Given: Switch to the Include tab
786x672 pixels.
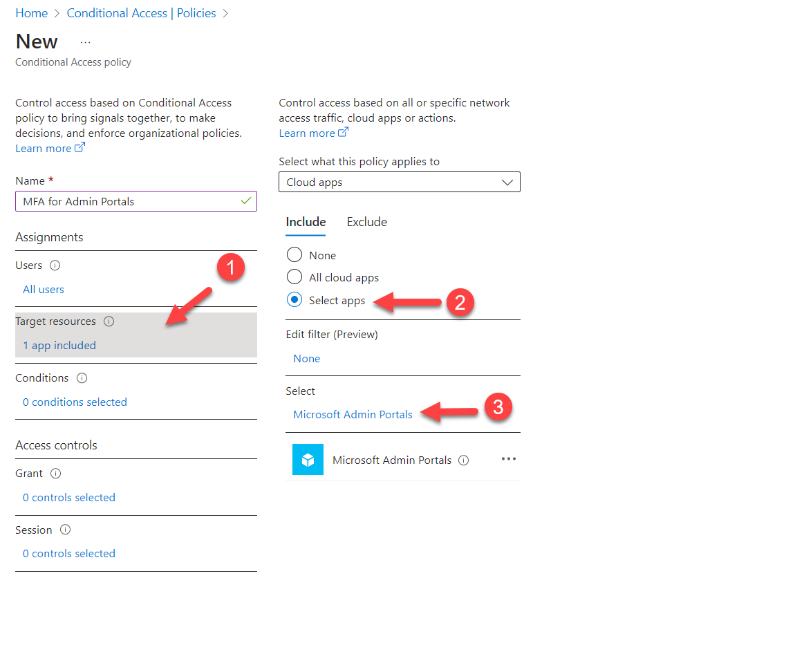Looking at the screenshot, I should (x=306, y=222).
